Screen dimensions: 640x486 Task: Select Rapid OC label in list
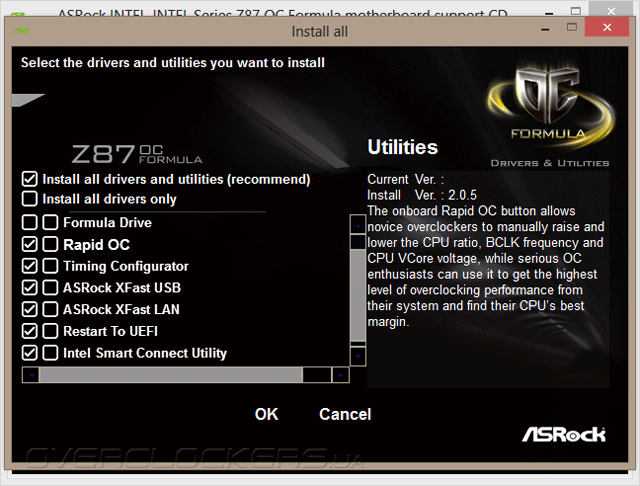[x=97, y=244]
